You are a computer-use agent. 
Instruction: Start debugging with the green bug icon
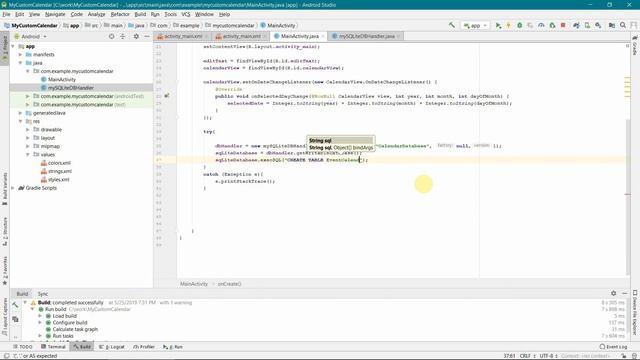click(x=520, y=25)
